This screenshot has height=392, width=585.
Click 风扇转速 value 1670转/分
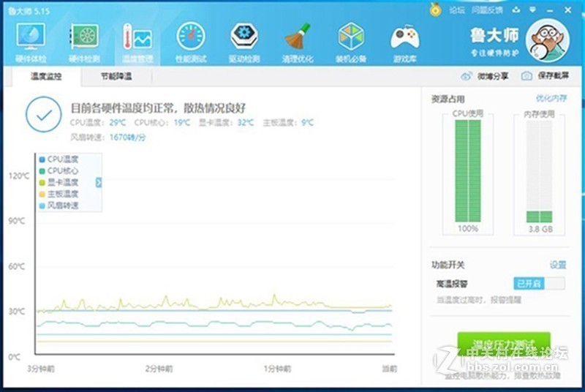tap(127, 137)
